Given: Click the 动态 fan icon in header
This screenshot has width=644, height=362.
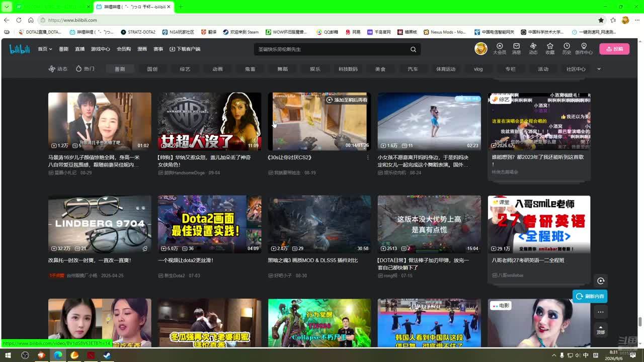Looking at the screenshot, I should click(x=533, y=46).
